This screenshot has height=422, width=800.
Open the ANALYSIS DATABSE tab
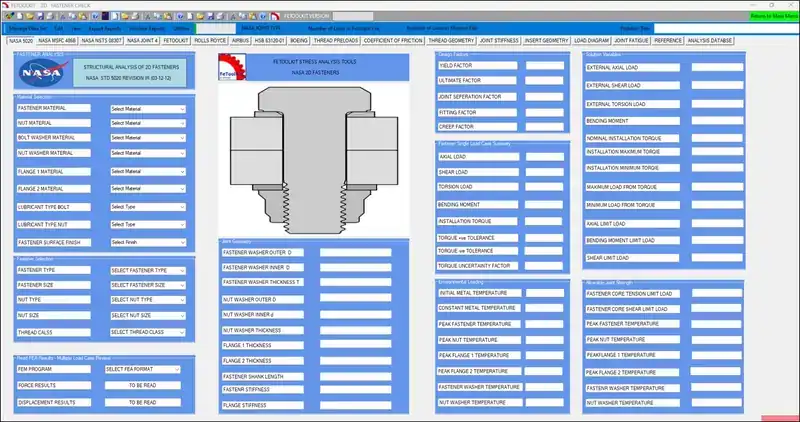[710, 40]
